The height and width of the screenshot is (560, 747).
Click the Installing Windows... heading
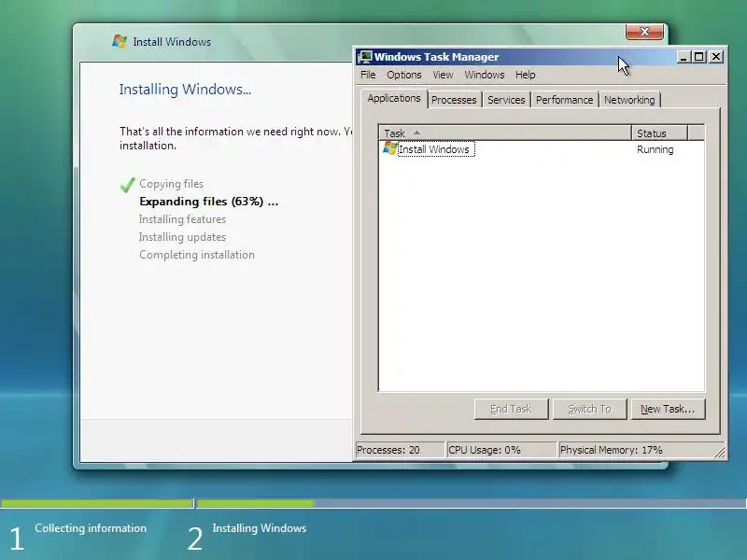click(185, 90)
